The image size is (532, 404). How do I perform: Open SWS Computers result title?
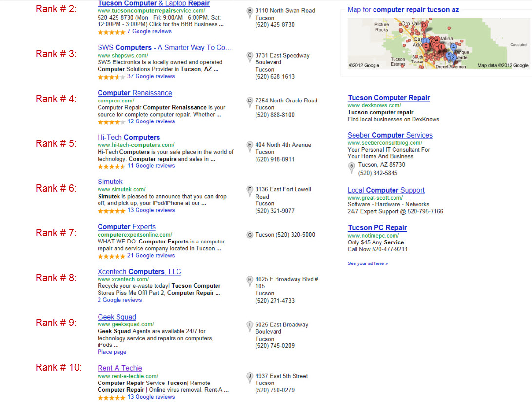click(x=164, y=47)
